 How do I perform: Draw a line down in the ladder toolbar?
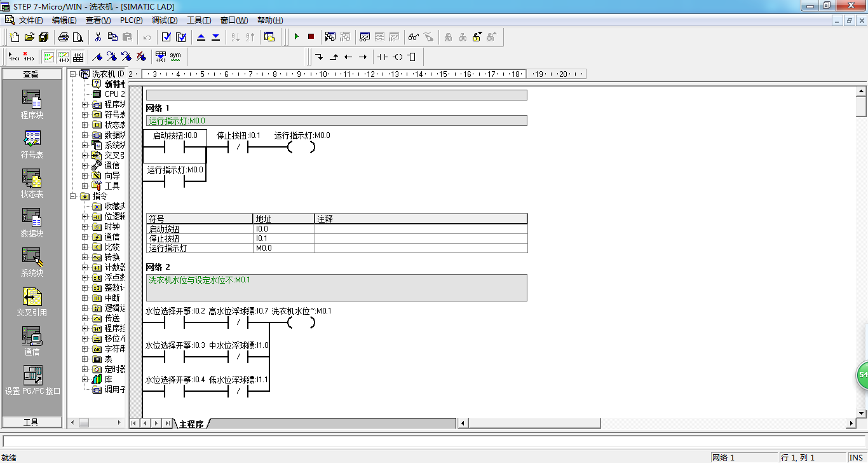point(319,57)
